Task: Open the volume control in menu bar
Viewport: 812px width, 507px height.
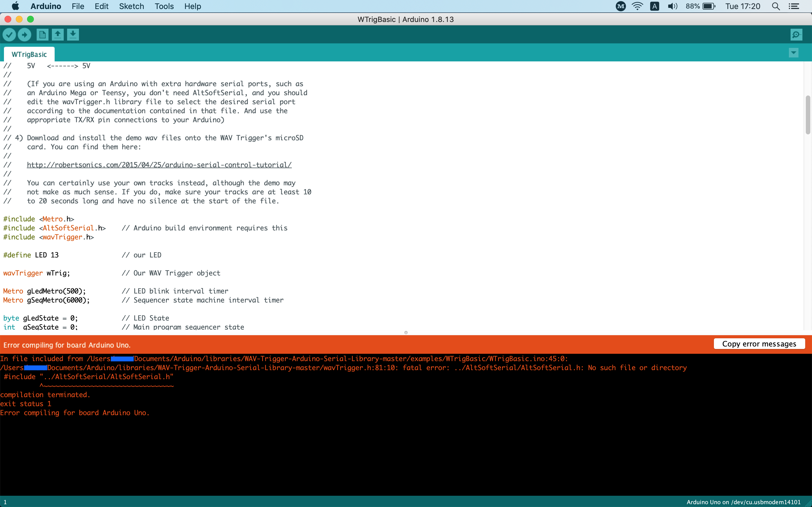Action: point(672,6)
